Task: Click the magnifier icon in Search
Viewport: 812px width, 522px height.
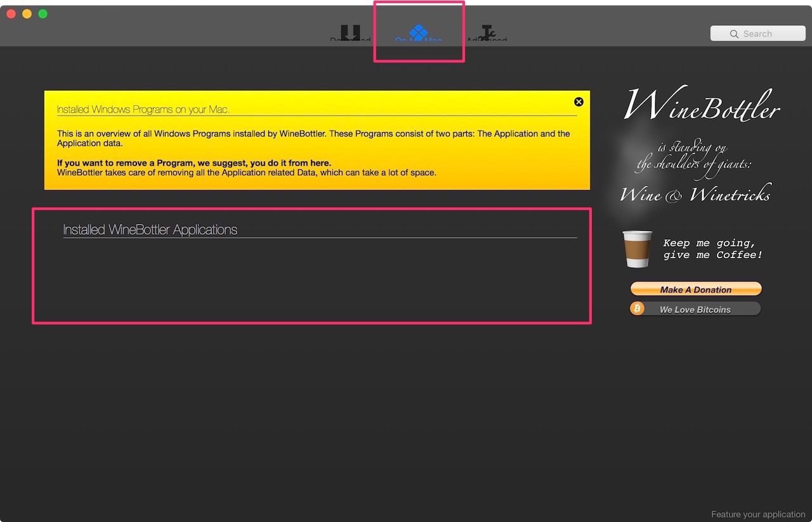Action: point(734,34)
